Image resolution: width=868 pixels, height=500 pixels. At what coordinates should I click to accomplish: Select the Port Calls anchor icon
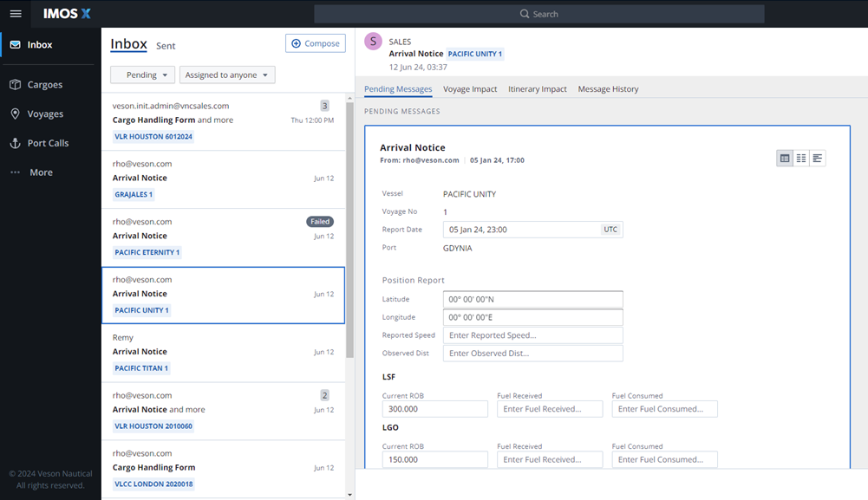[14, 142]
